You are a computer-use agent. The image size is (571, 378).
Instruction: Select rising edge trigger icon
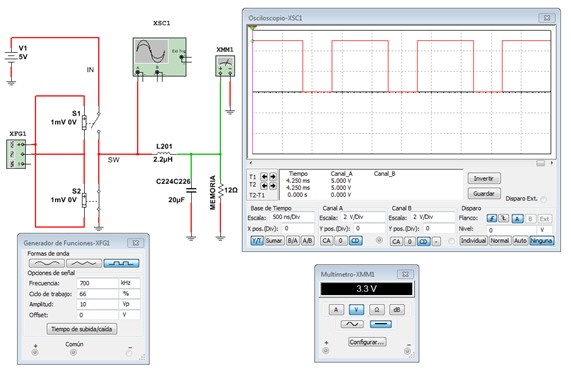tap(492, 218)
